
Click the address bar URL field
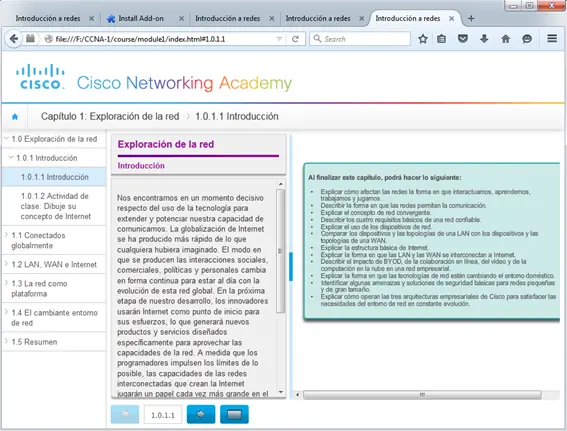165,39
